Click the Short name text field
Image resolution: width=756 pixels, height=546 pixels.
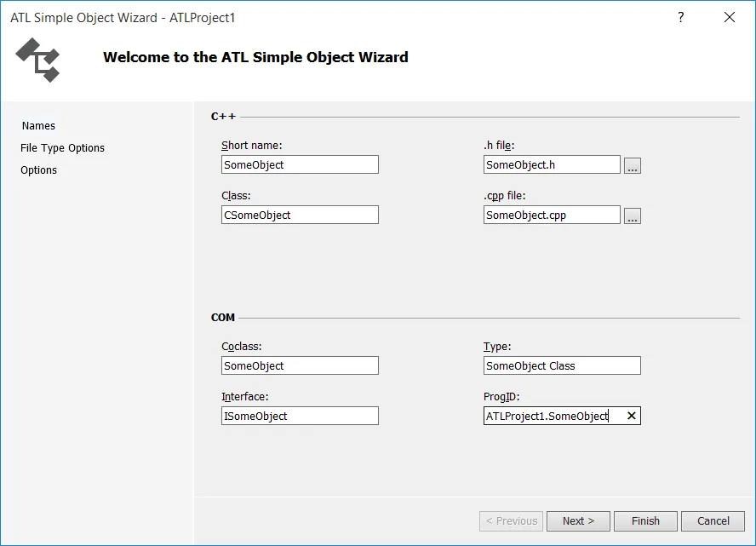click(299, 165)
